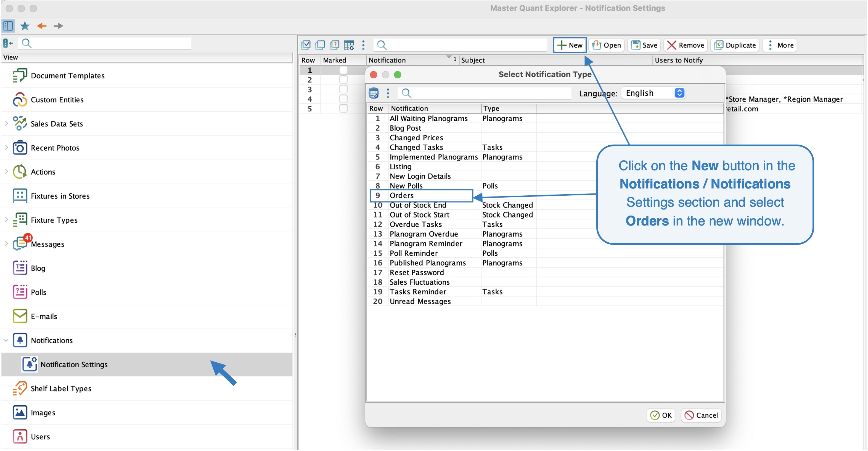
Task: Collapse the Notifications node
Action: 6,340
